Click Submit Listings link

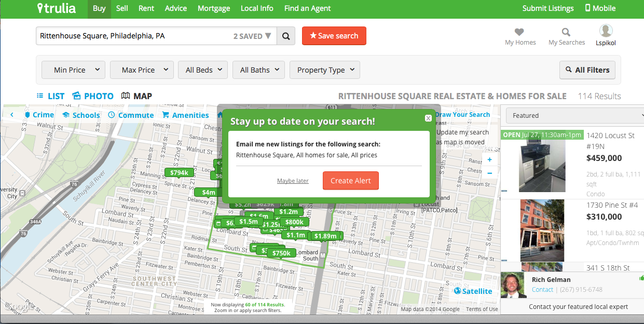(548, 8)
